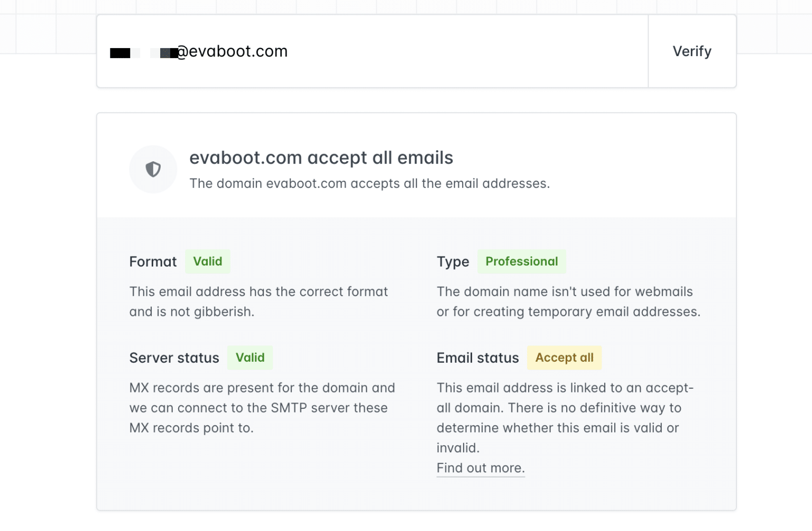
Task: Click the heading 'evaboot.com accept all emails'
Action: tap(321, 158)
